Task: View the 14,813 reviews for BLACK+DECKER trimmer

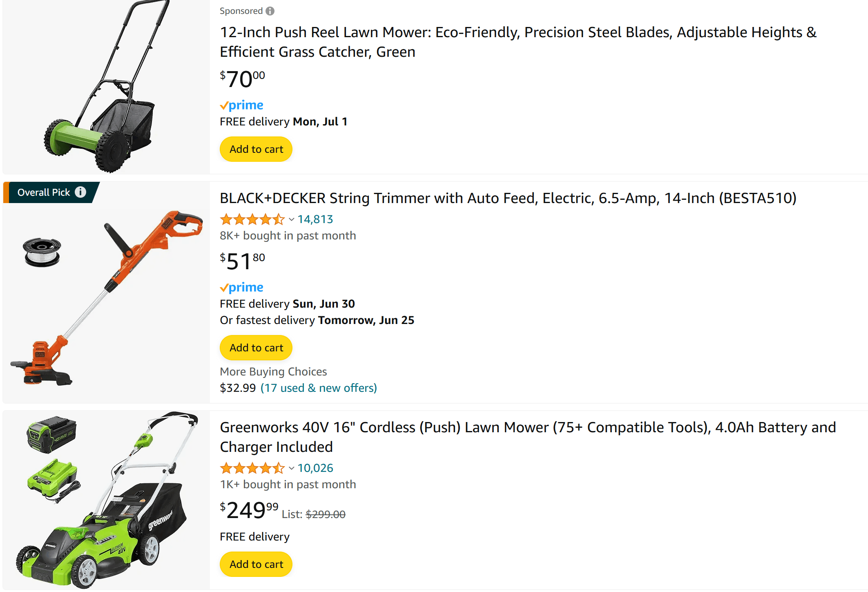Action: (315, 219)
